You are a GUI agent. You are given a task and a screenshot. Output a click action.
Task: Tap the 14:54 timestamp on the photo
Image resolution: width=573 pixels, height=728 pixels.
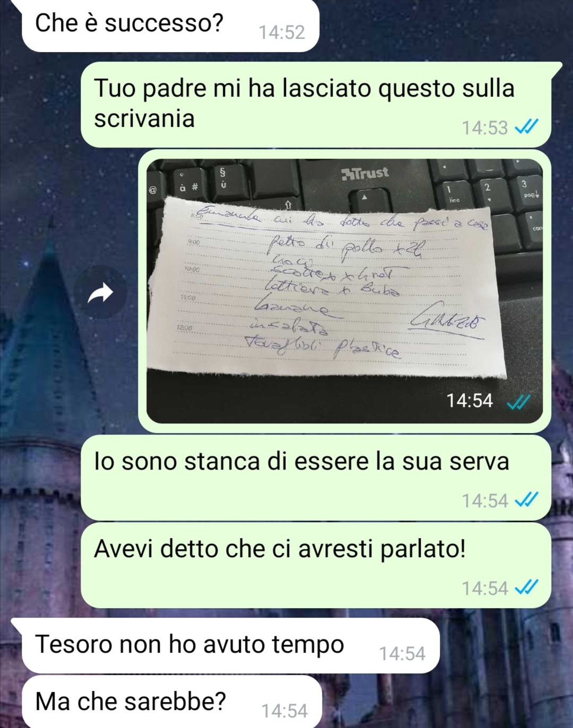pos(470,401)
